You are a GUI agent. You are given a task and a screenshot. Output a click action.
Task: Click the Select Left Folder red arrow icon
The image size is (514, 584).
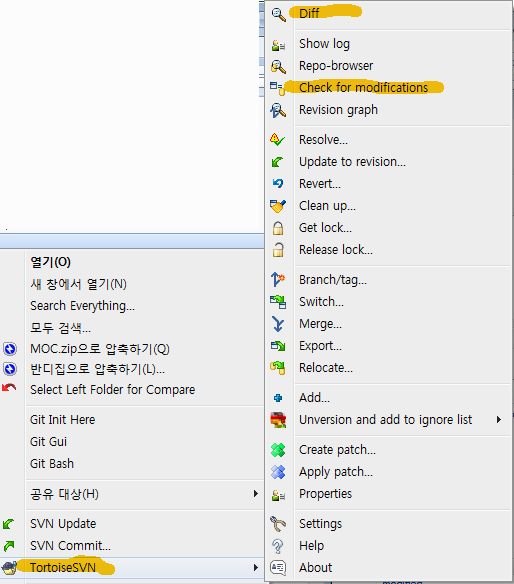click(9, 388)
